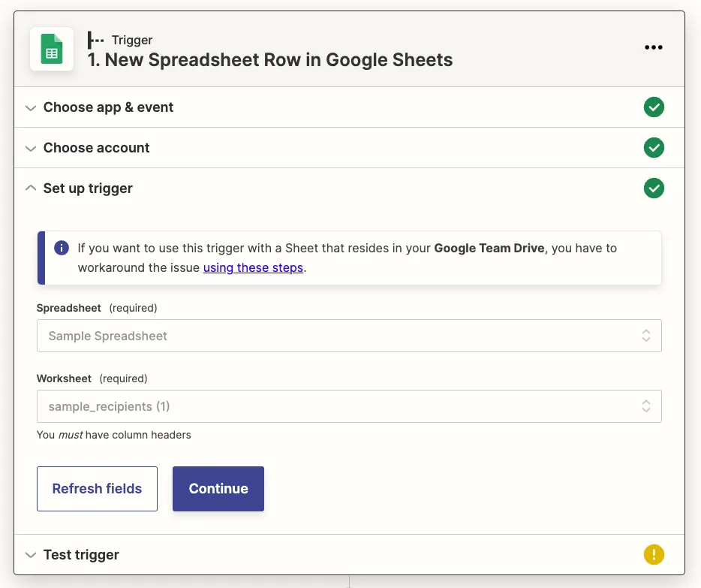Click the step title New Spreadsheet Row
This screenshot has width=701, height=588.
(270, 60)
